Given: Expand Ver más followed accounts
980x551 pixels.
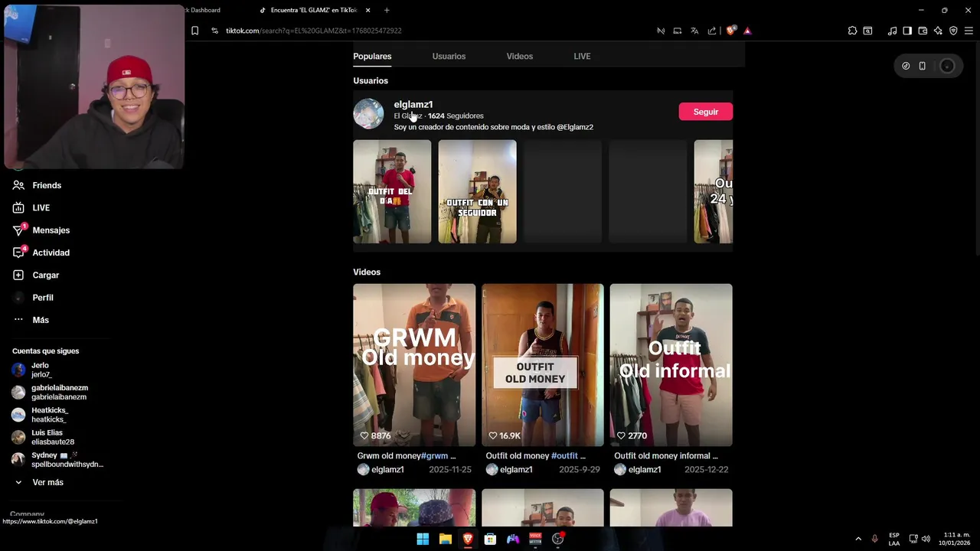Looking at the screenshot, I should 38,482.
